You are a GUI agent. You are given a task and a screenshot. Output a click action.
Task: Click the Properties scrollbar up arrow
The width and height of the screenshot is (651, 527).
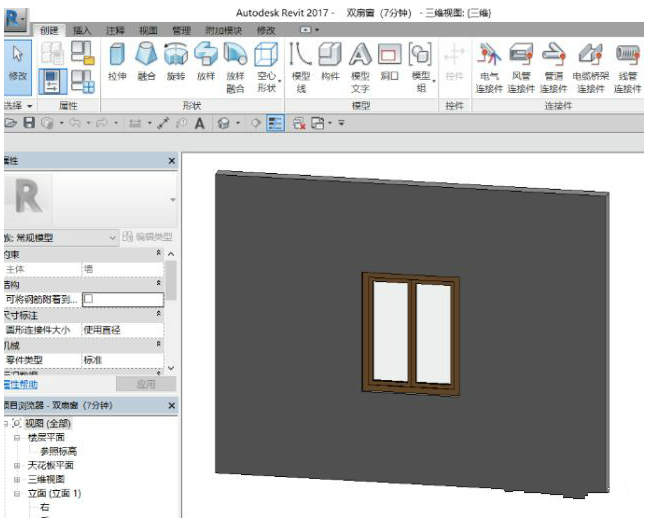(171, 254)
